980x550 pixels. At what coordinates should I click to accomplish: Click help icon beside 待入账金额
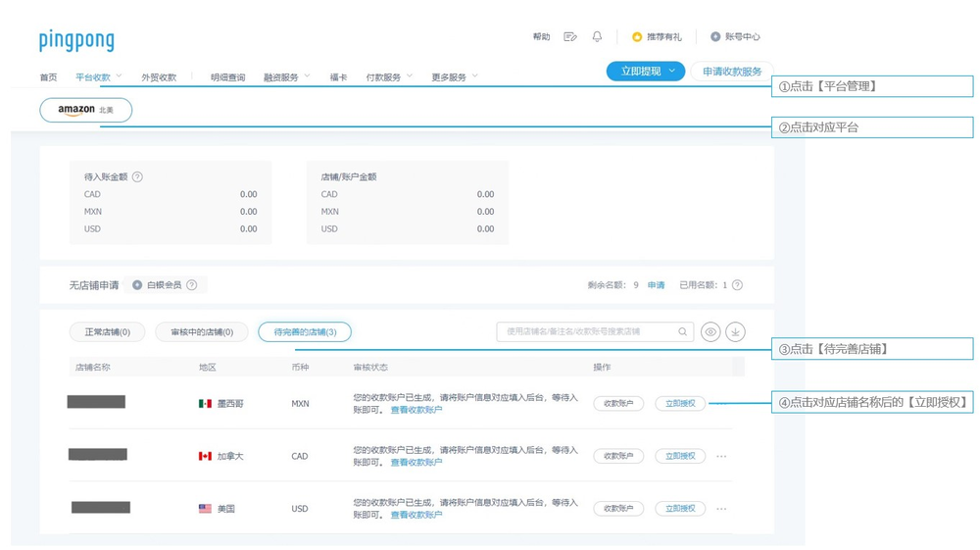(137, 177)
